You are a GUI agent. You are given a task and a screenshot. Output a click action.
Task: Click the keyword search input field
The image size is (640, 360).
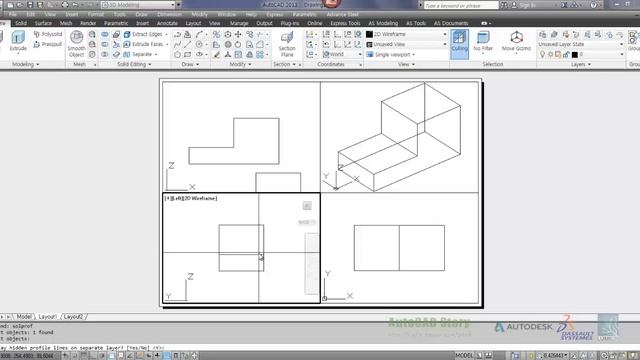point(461,5)
